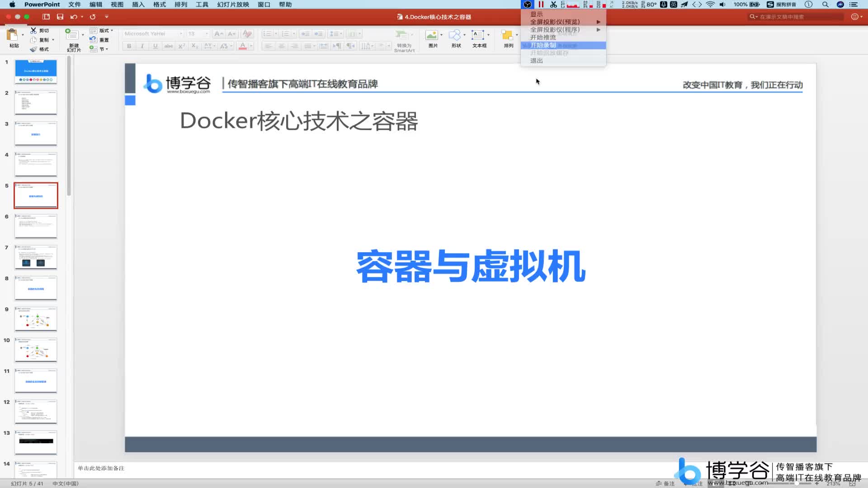Open the 插入 menu

(x=138, y=5)
